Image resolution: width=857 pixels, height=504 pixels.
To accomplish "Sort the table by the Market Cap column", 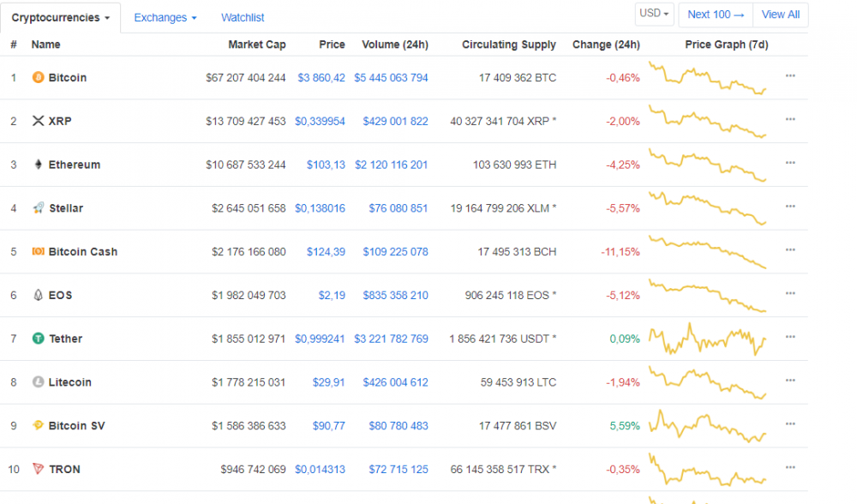I will tap(256, 45).
